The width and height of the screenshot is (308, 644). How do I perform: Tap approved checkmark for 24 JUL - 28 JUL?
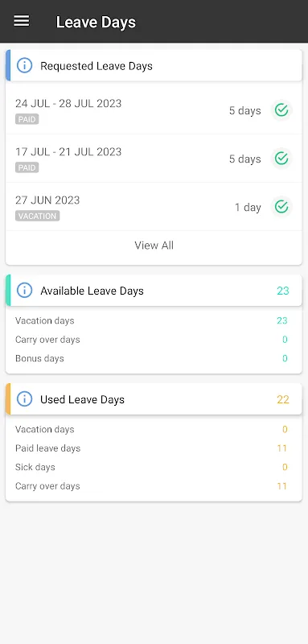click(281, 110)
